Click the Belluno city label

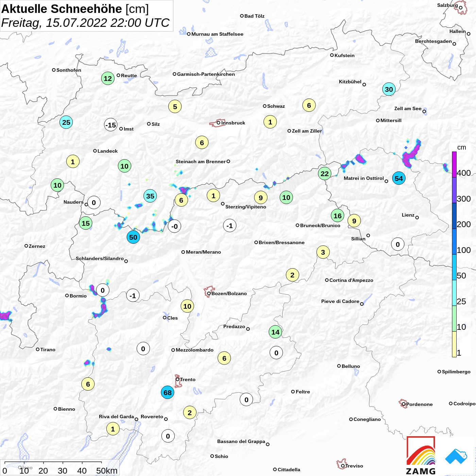coord(351,366)
